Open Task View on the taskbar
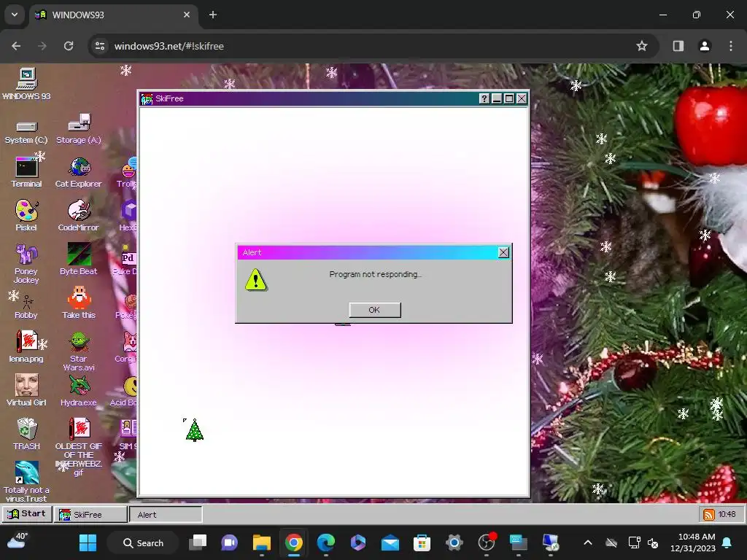This screenshot has height=560, width=747. [198, 542]
